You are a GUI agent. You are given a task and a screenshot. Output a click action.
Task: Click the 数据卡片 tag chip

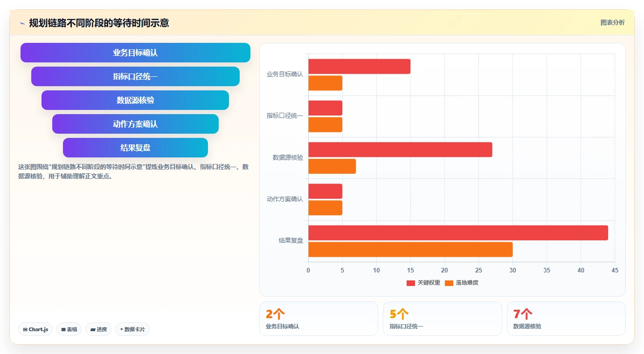(x=132, y=329)
